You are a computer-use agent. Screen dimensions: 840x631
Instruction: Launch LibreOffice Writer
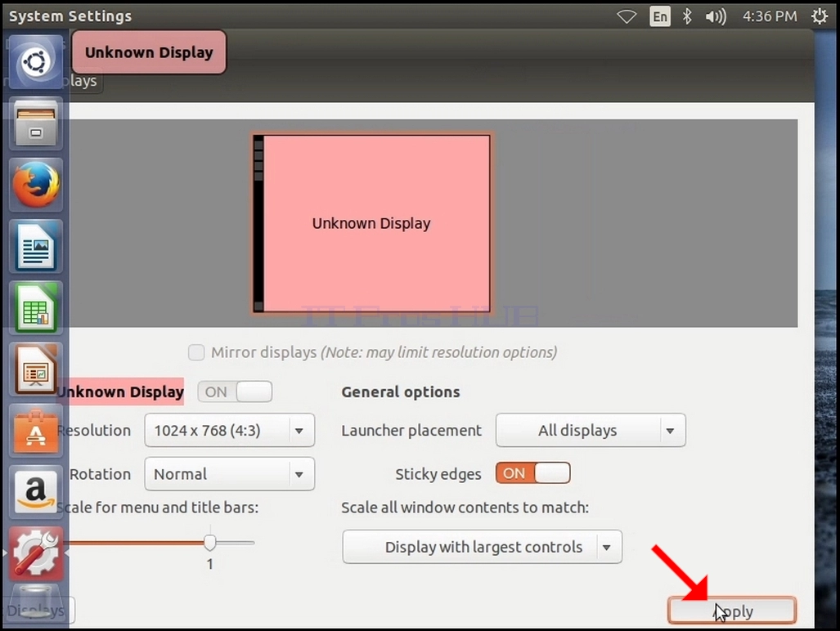coord(36,246)
